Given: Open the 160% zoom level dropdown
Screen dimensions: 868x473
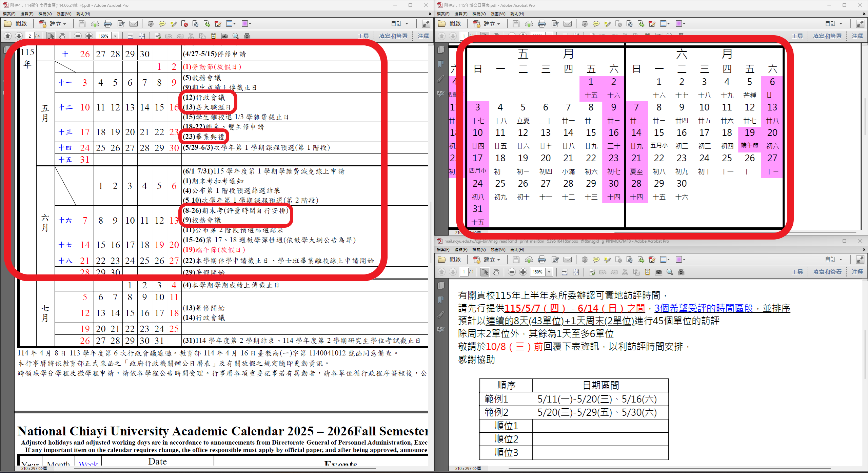Looking at the screenshot, I should pyautogui.click(x=115, y=36).
